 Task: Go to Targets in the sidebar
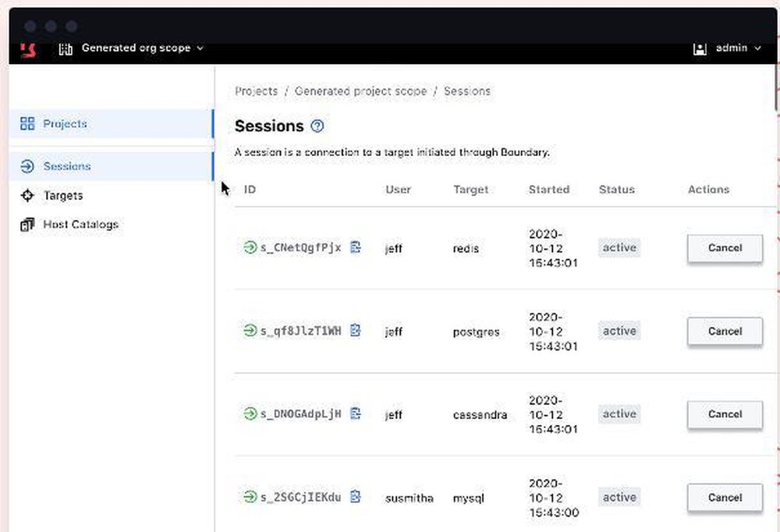click(62, 196)
